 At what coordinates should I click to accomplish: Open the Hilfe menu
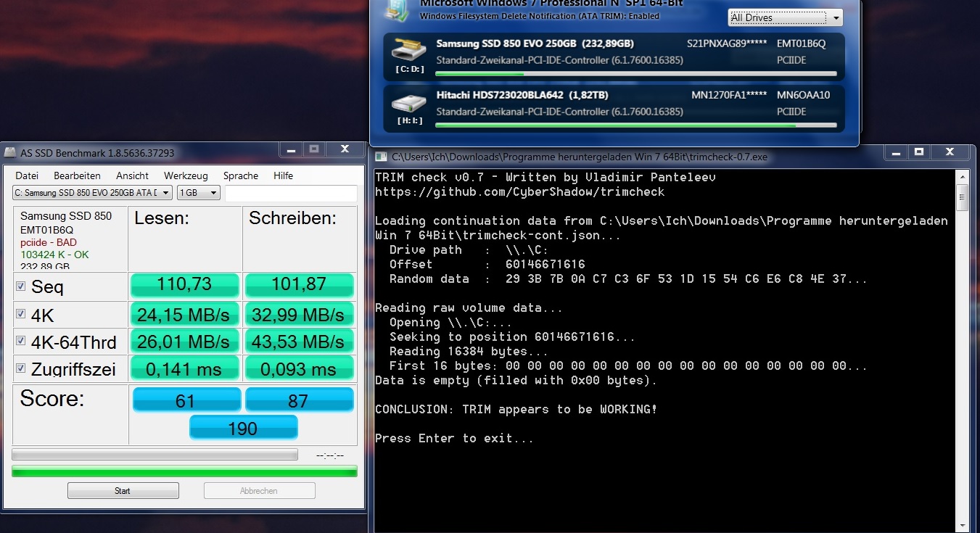tap(283, 175)
